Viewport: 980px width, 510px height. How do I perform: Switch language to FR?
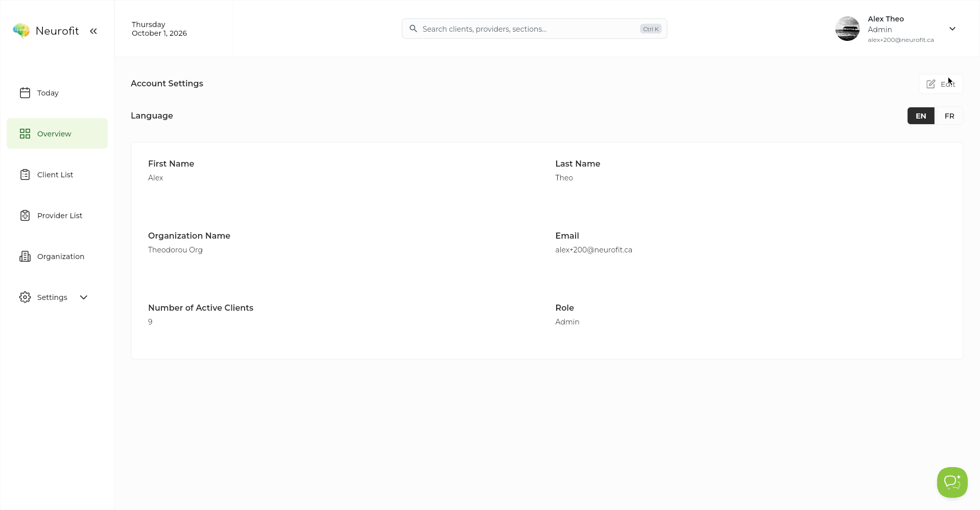click(x=949, y=116)
